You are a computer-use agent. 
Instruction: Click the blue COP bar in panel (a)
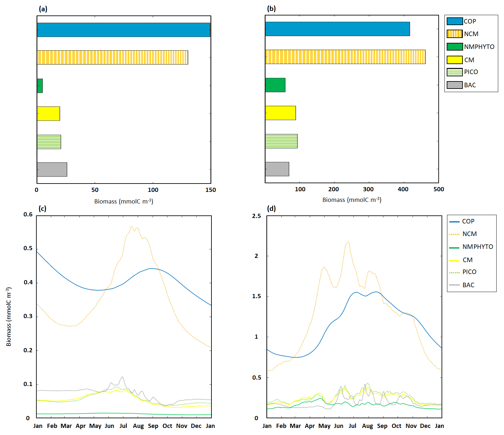coord(123,30)
